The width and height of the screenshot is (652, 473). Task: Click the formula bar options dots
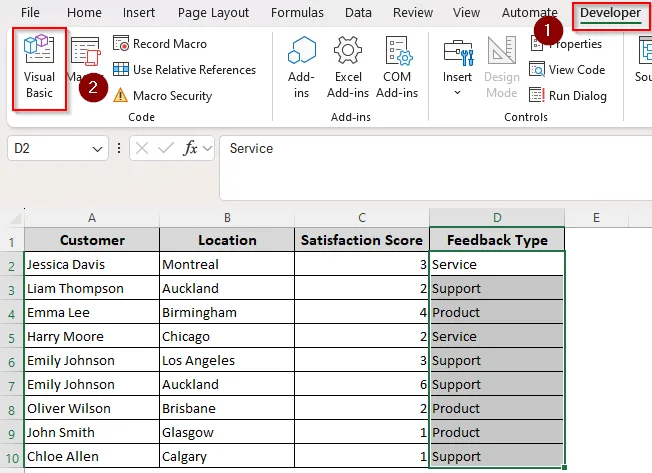click(119, 148)
